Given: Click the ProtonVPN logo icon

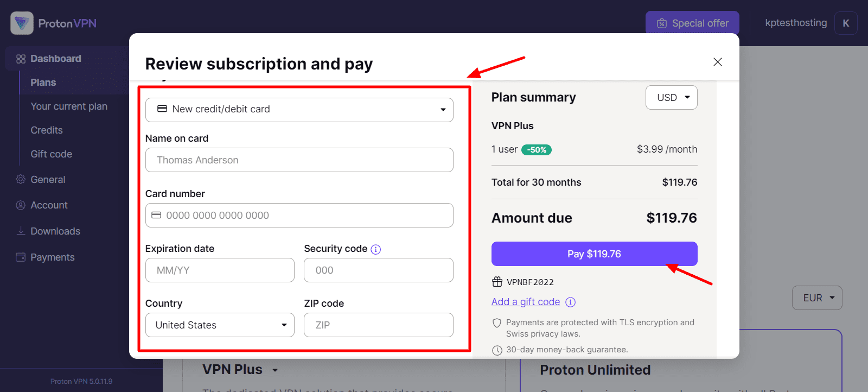Looking at the screenshot, I should pos(22,23).
